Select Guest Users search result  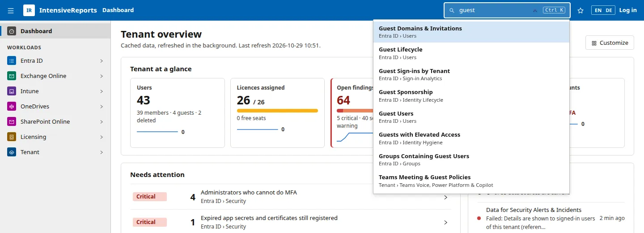coord(471,117)
